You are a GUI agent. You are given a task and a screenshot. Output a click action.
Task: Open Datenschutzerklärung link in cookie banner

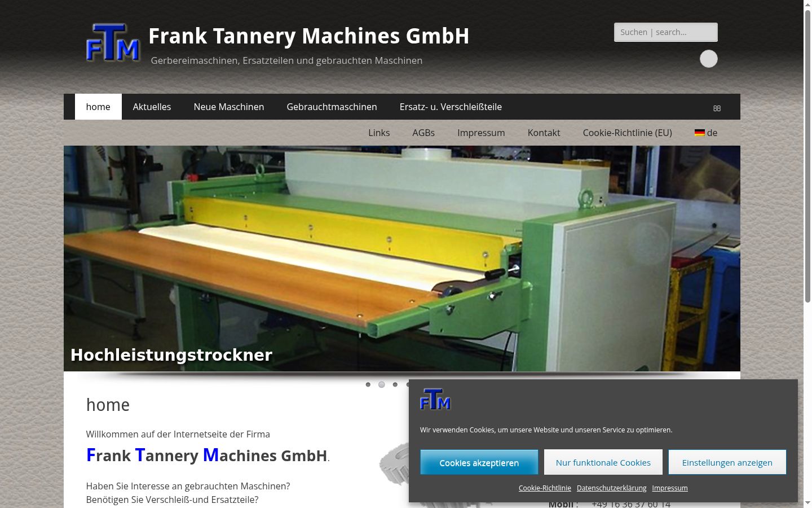click(x=611, y=488)
